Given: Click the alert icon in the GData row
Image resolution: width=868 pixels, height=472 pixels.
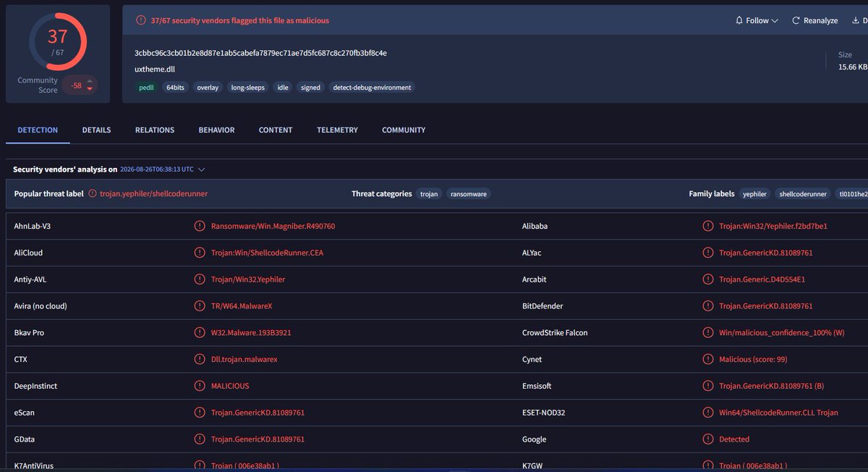Looking at the screenshot, I should (199, 439).
